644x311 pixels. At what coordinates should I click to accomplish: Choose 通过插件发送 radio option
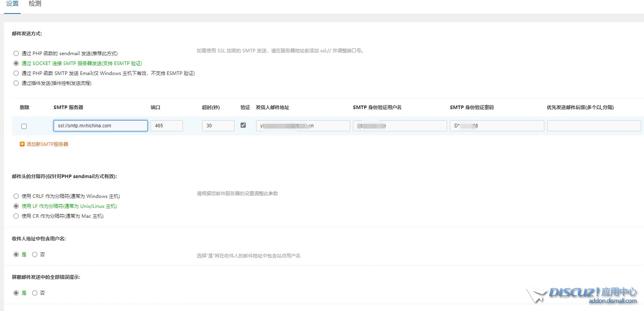[x=16, y=83]
